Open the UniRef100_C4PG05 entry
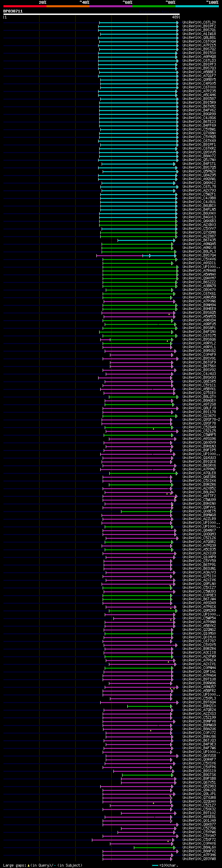The image size is (222, 868). tap(199, 84)
